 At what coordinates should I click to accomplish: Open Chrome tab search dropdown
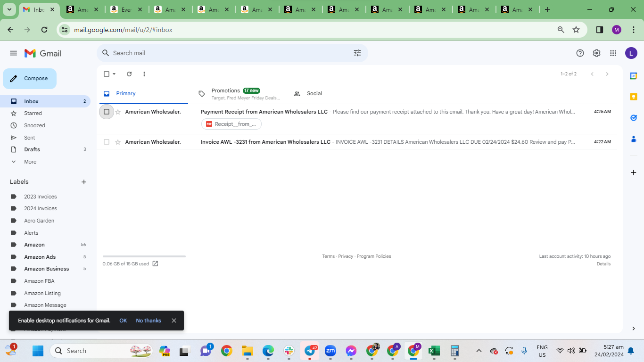(x=9, y=9)
